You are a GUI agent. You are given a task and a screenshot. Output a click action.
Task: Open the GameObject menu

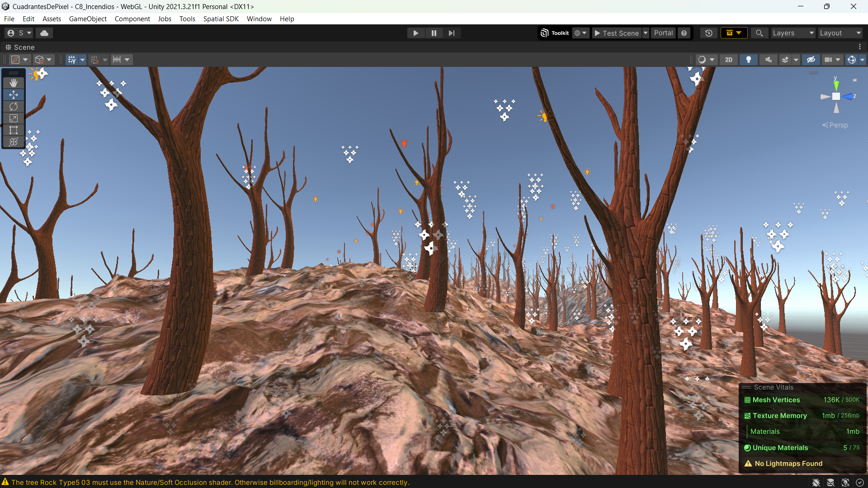[88, 19]
